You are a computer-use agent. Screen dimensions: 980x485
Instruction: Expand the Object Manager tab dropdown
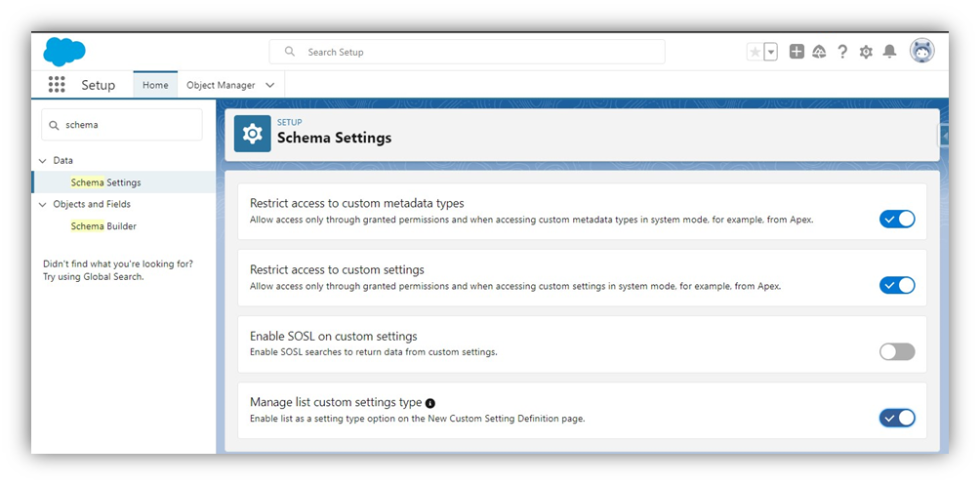[x=270, y=85]
